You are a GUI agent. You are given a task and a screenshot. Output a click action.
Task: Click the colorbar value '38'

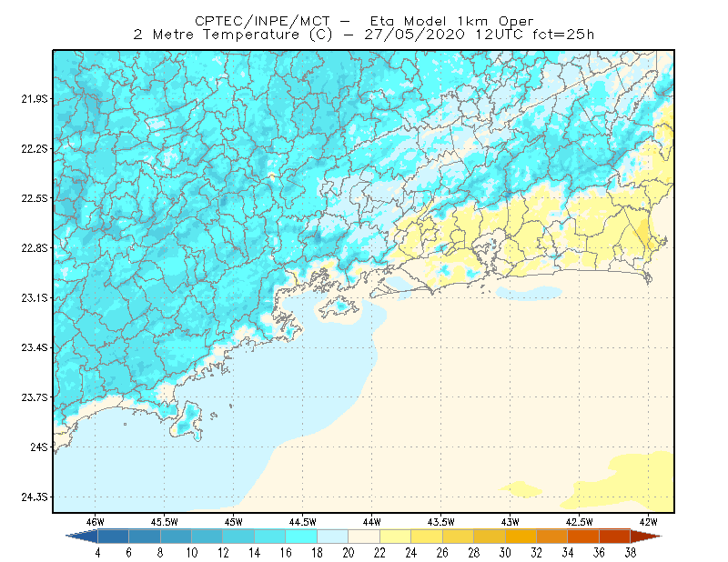coord(631,553)
